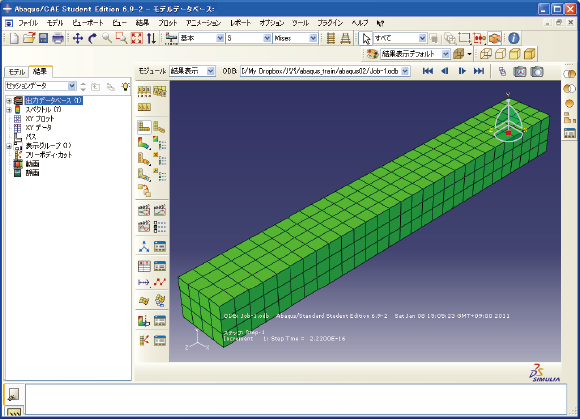Image resolution: width=580 pixels, height=420 pixels.
Task: Click the color palette icon
Action: coord(372,54)
